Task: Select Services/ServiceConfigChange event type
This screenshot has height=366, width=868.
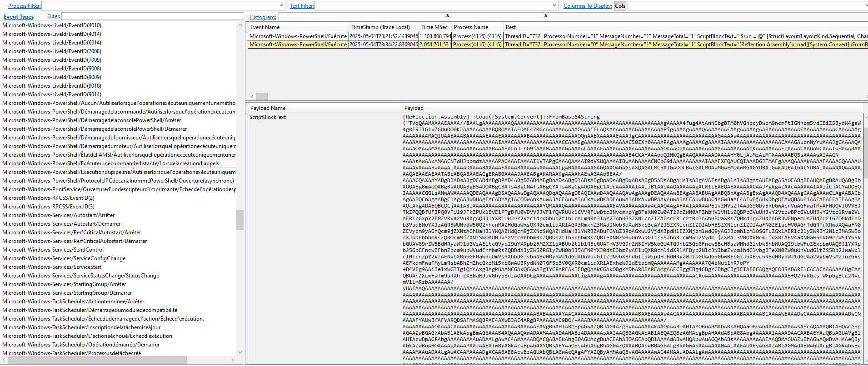Action: pyautogui.click(x=64, y=258)
